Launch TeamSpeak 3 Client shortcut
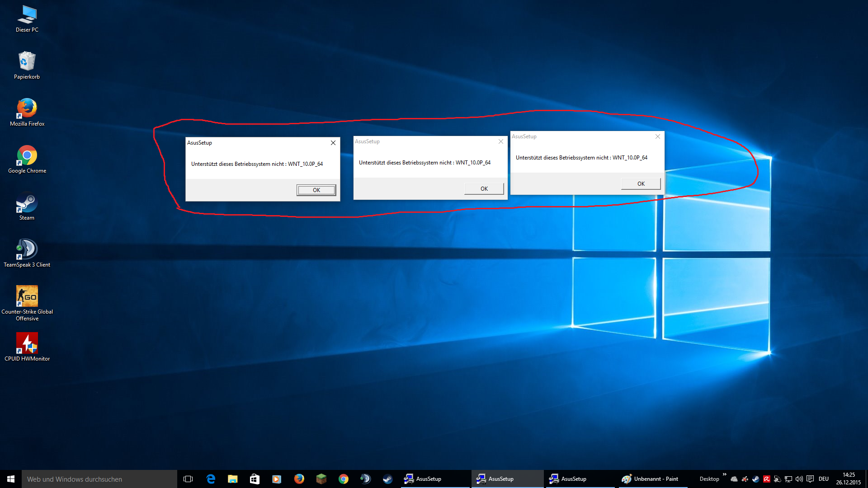Image resolution: width=868 pixels, height=488 pixels. pyautogui.click(x=27, y=250)
